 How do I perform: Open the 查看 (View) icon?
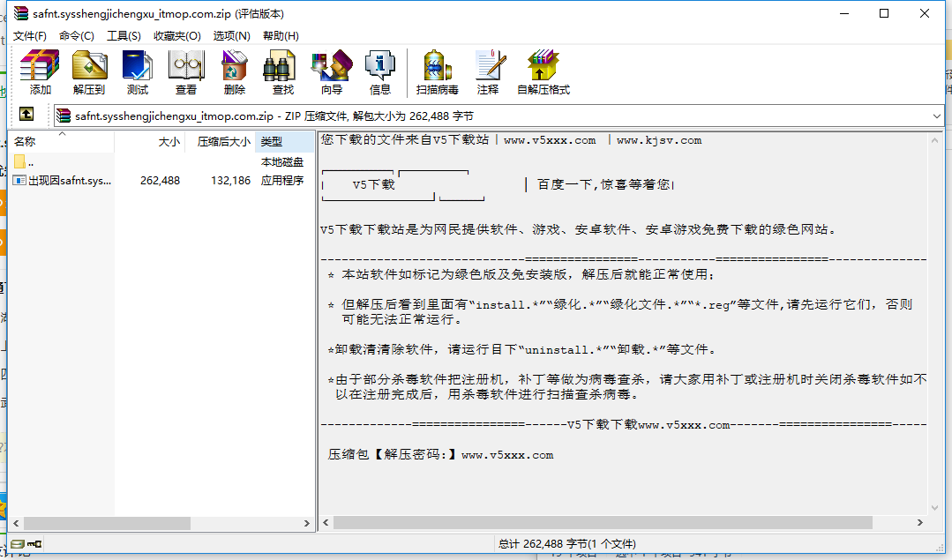[x=186, y=71]
